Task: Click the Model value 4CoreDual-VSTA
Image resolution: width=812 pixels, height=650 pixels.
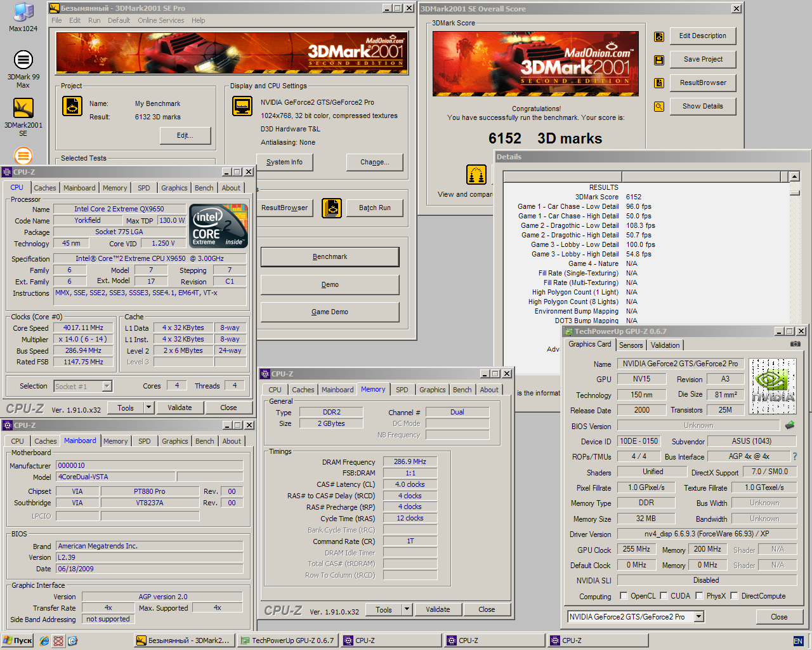Action: tap(116, 477)
